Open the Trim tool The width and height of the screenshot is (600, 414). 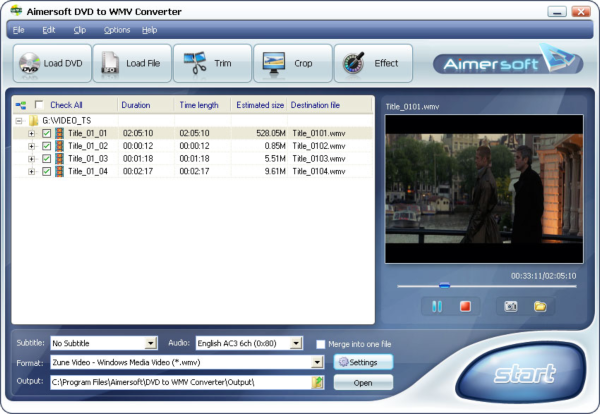[x=211, y=64]
